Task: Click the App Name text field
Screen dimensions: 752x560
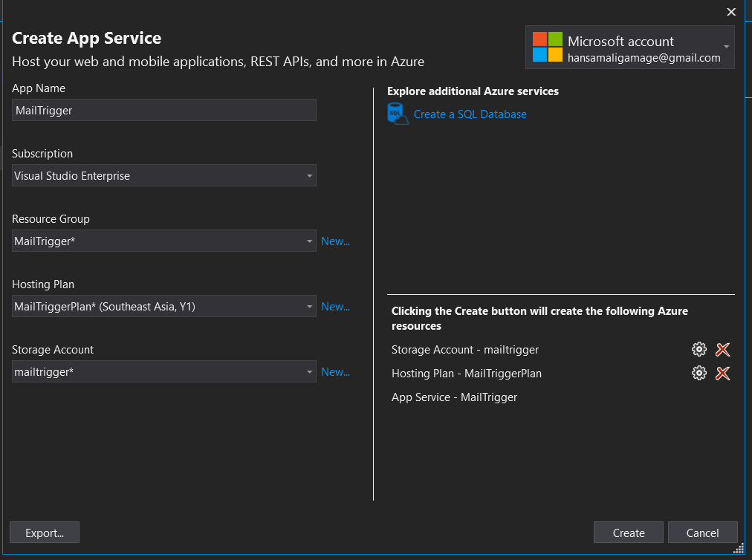Action: (164, 111)
